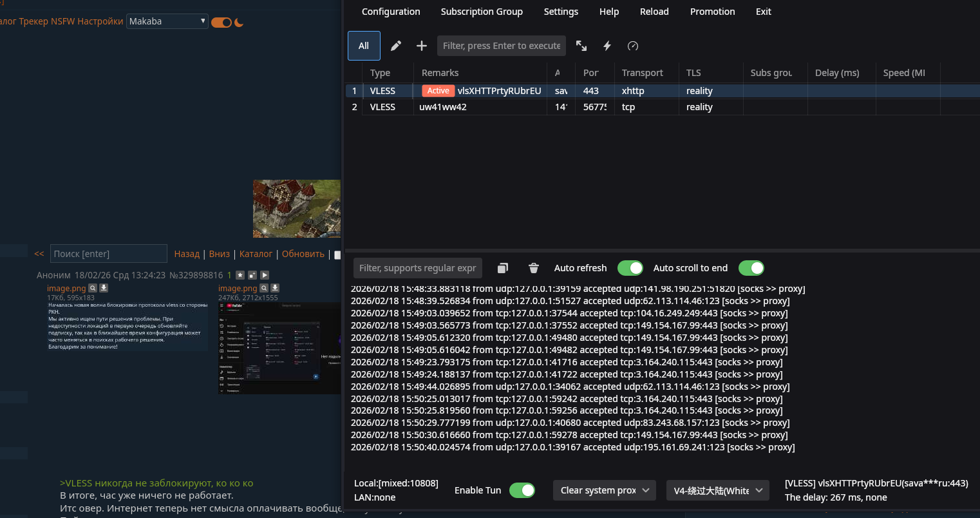Open the VLESS blocking notice text thumbnail
Image resolution: width=980 pixels, height=518 pixels.
[x=127, y=326]
